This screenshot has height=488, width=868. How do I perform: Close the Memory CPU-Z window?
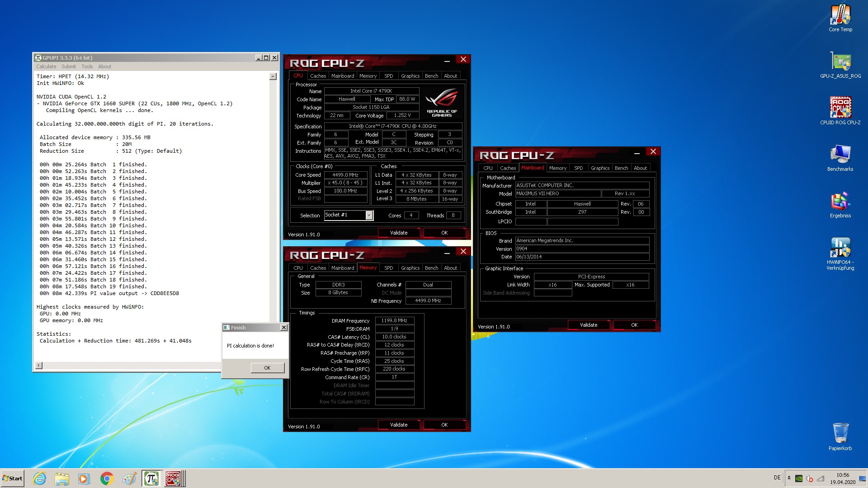click(463, 251)
